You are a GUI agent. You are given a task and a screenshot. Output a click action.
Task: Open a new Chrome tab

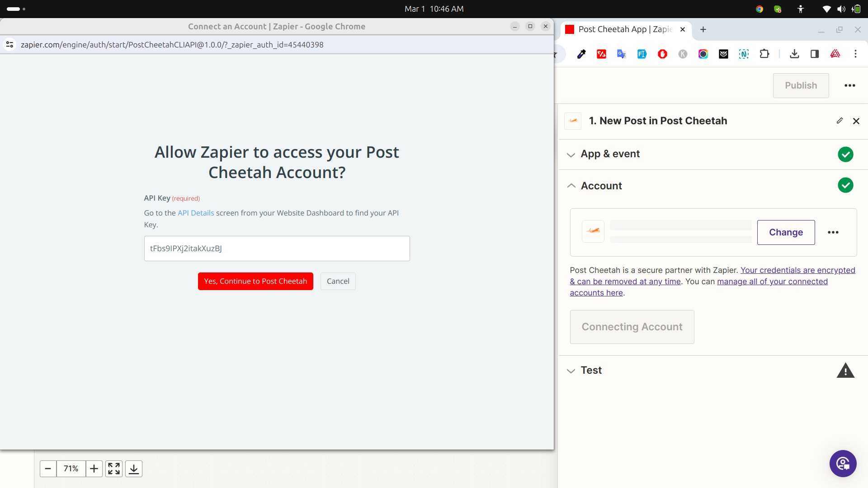[x=703, y=29]
